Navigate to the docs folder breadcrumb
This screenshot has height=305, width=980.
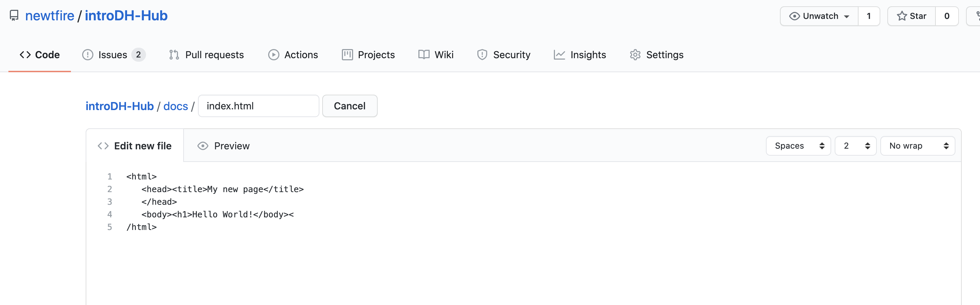[x=176, y=106]
